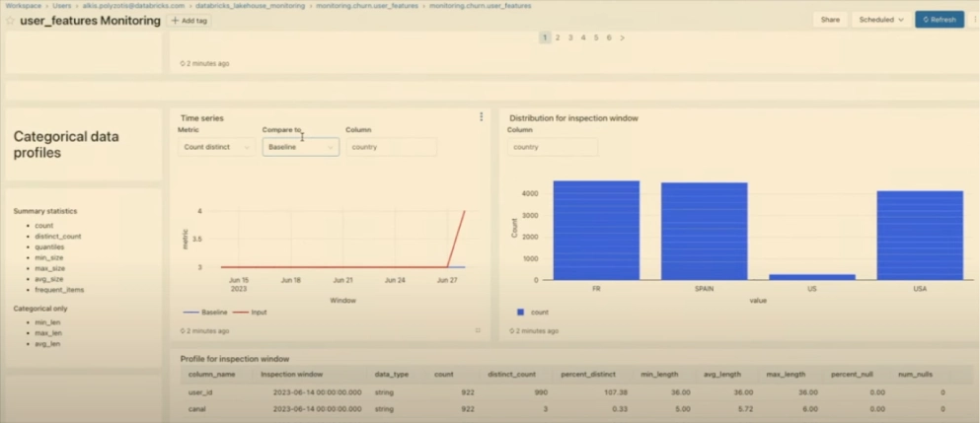Click distinct_count in Summary statistics list
This screenshot has width=980, height=423.
pos(58,237)
